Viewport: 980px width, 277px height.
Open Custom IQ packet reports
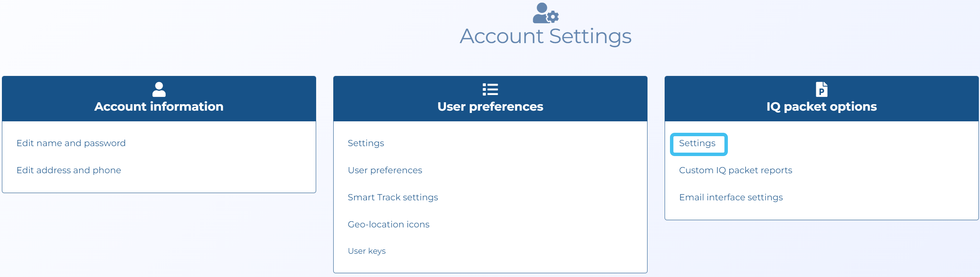(735, 170)
